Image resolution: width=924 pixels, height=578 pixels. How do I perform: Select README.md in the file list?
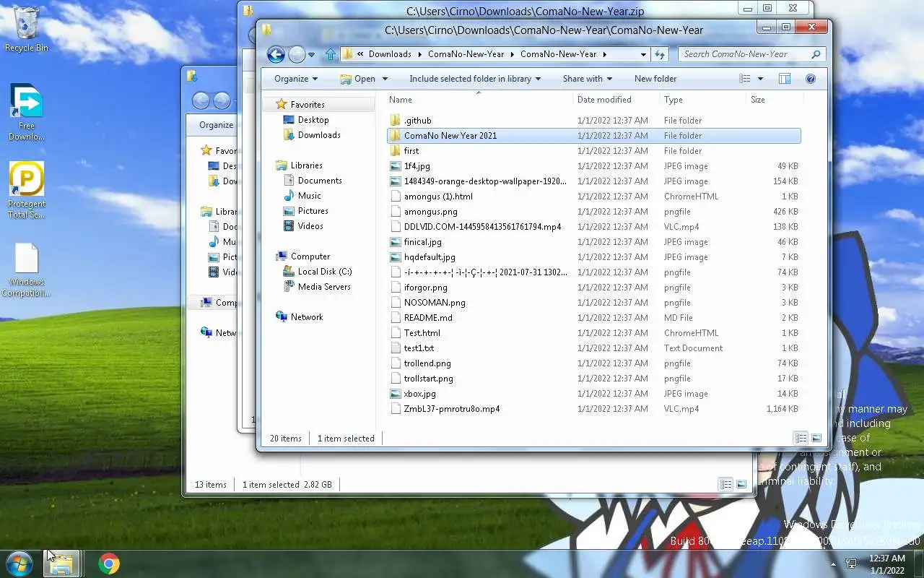coord(428,318)
